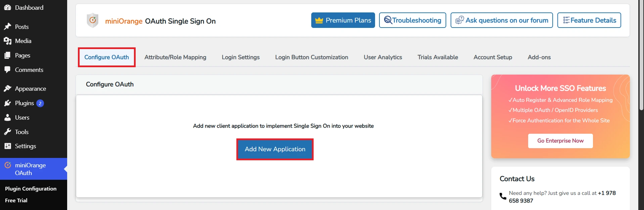
Task: Open the Tools menu item
Action: pyautogui.click(x=34, y=132)
